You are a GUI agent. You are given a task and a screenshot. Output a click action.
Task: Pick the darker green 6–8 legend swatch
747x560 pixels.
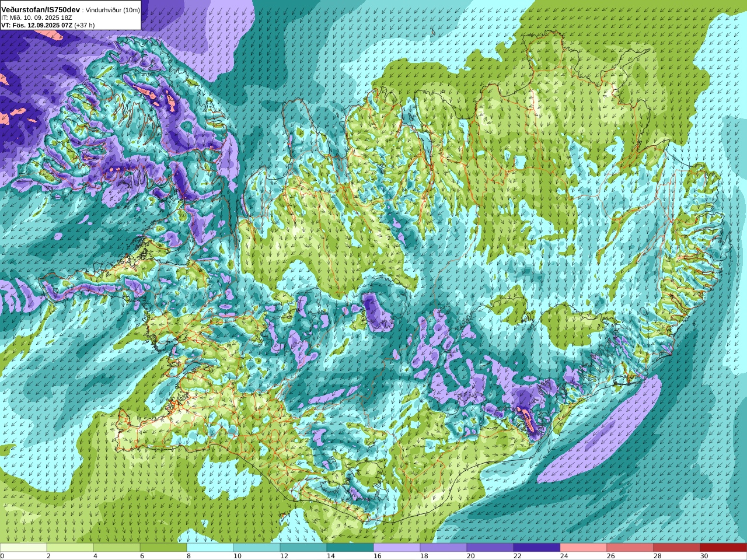[x=163, y=548]
